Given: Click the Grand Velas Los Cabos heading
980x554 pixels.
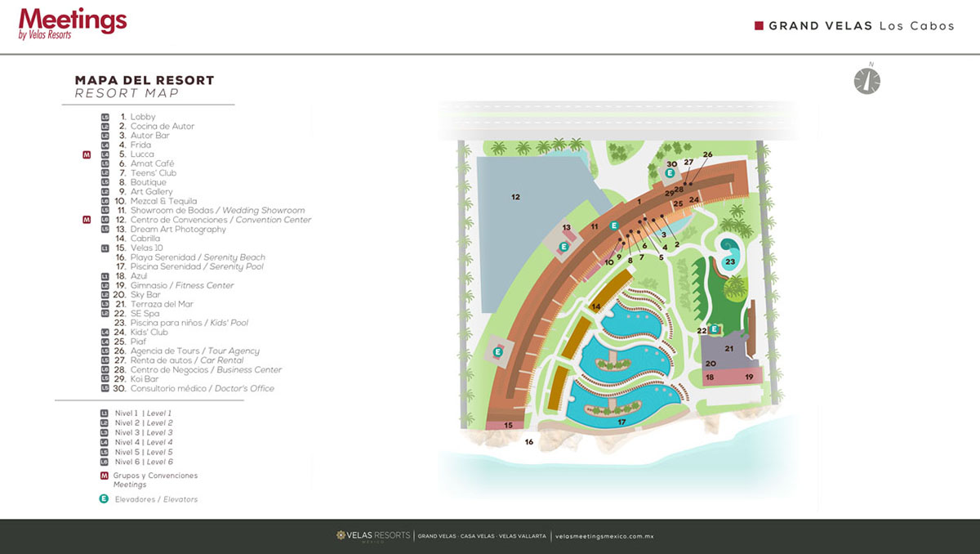Looking at the screenshot, I should pos(862,25).
